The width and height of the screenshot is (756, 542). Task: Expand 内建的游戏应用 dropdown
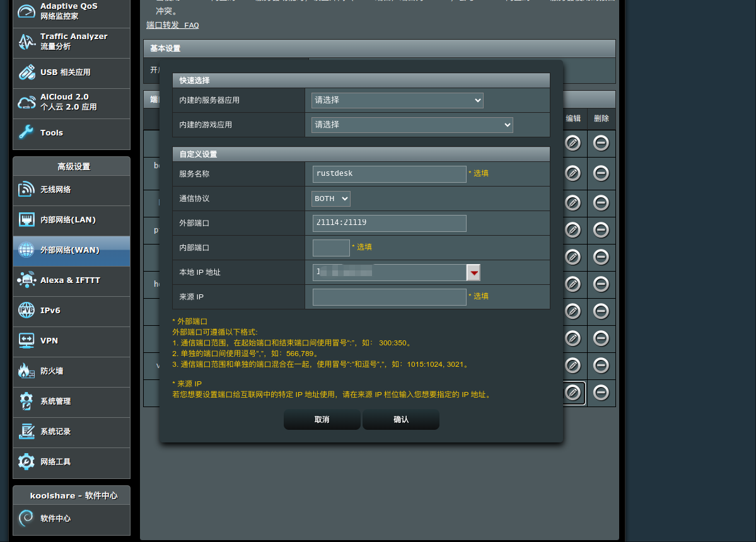(x=412, y=125)
